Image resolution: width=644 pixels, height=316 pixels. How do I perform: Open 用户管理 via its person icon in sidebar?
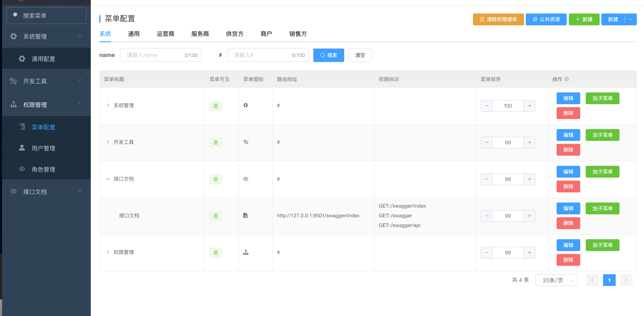click(x=22, y=148)
